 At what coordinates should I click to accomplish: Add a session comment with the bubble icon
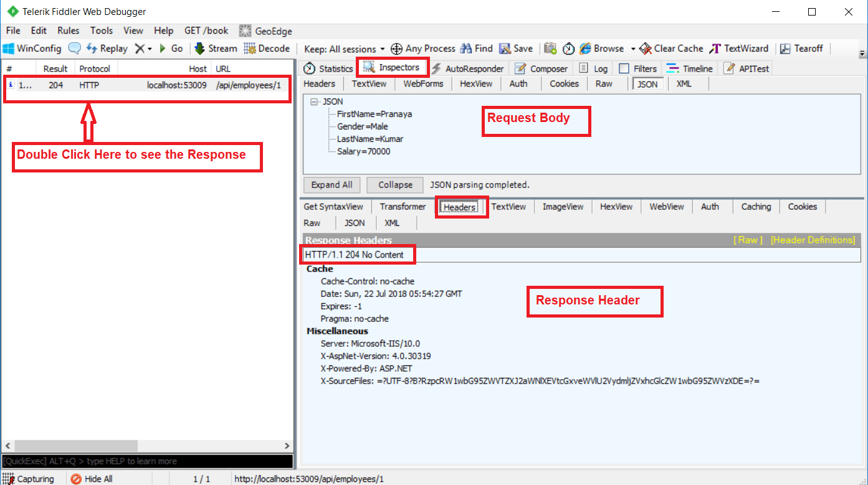point(75,48)
